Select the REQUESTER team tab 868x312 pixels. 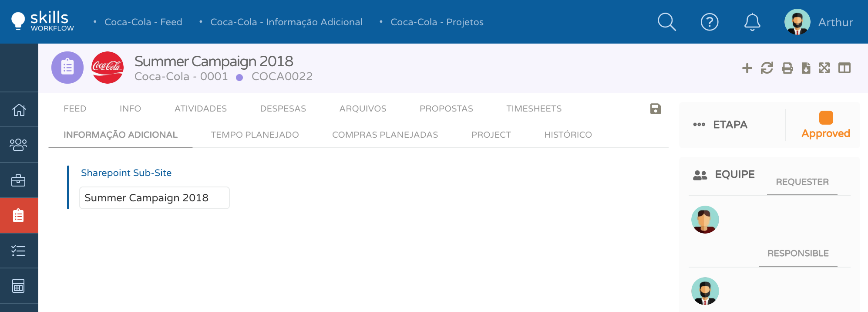click(802, 182)
